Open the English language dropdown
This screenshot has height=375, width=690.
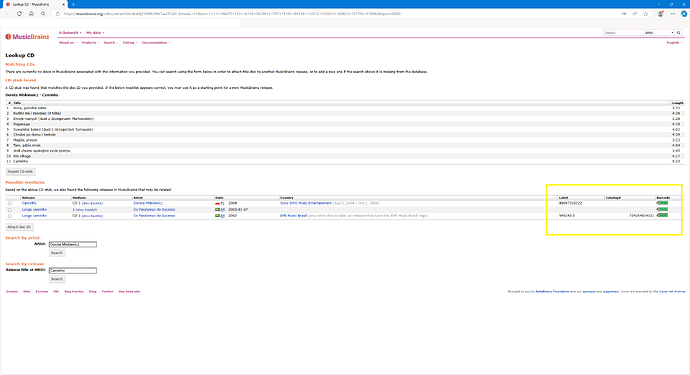point(674,43)
